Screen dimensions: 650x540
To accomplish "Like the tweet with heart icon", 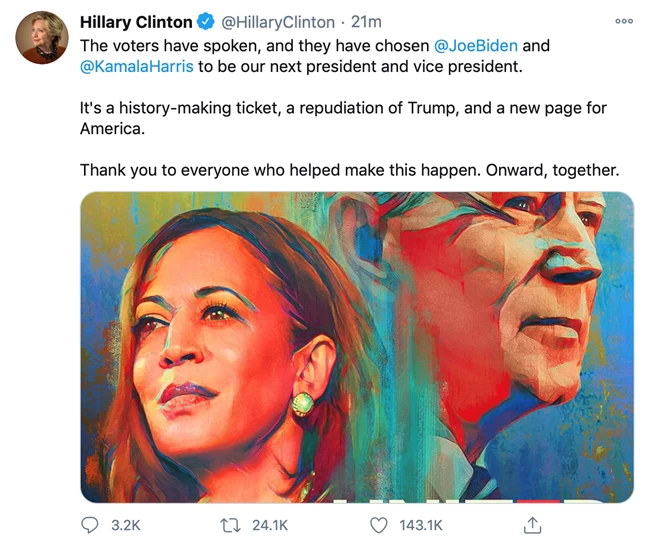I will (378, 525).
